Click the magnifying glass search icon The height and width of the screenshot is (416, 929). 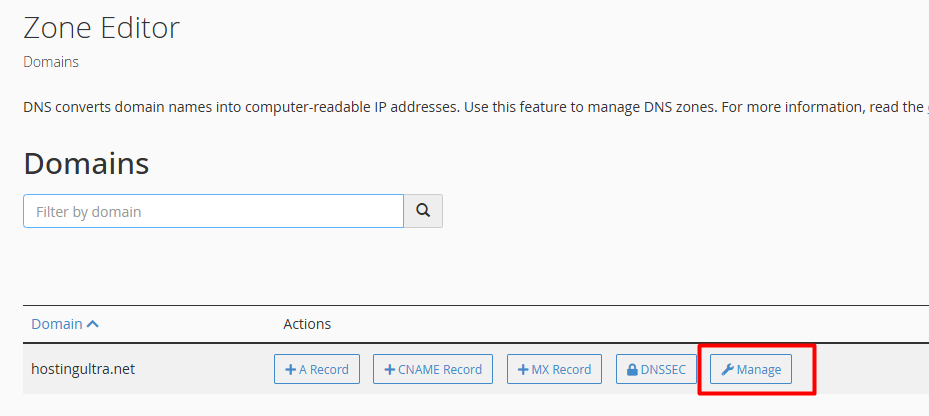point(423,211)
